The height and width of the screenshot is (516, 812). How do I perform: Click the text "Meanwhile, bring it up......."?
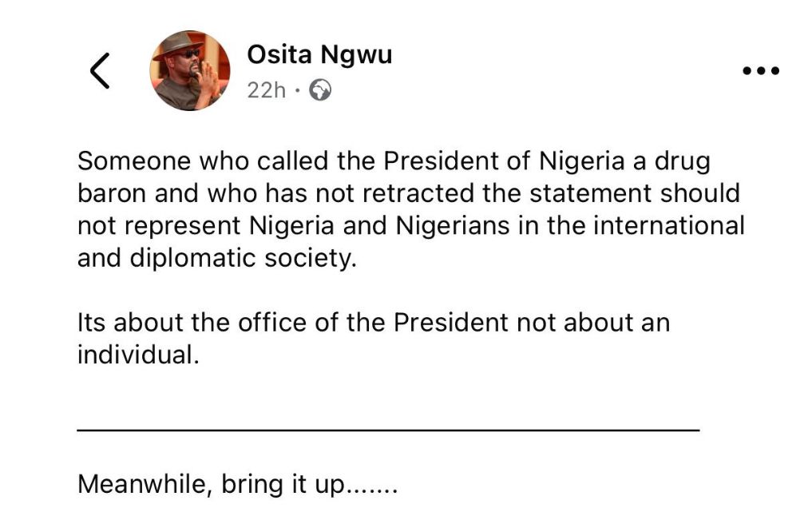coord(237,484)
